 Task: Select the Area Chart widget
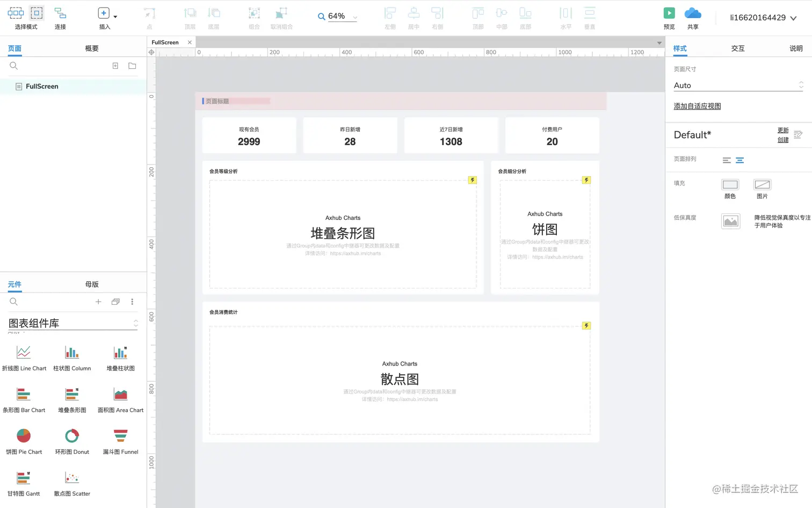(x=121, y=400)
